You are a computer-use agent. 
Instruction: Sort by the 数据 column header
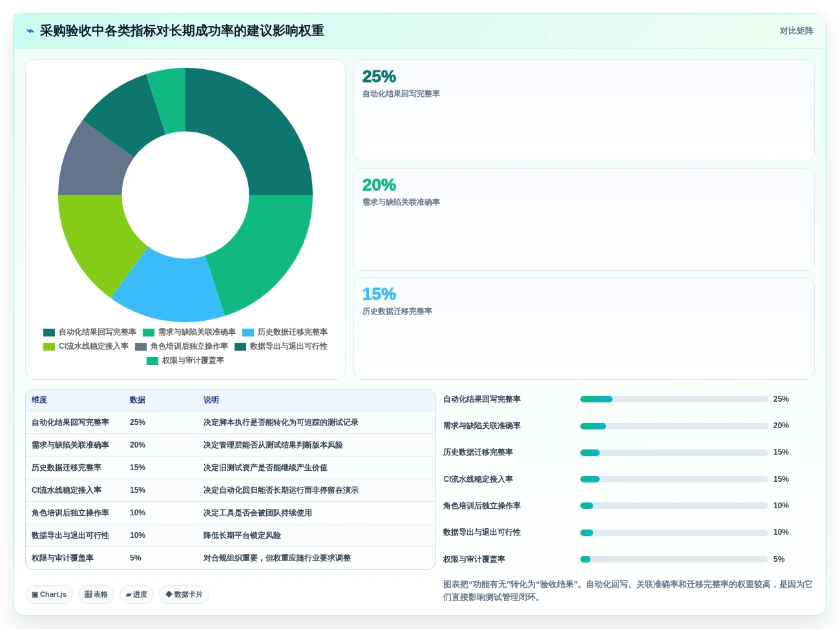coord(138,400)
